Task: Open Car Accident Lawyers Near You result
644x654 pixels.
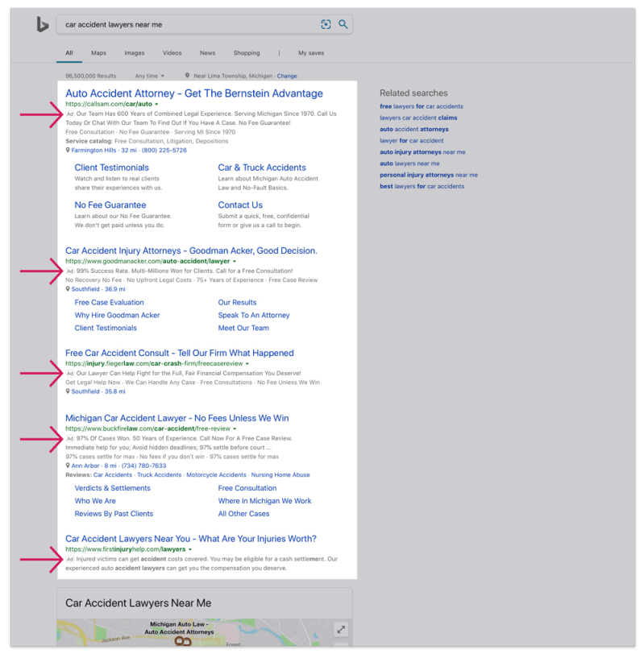Action: tap(191, 539)
